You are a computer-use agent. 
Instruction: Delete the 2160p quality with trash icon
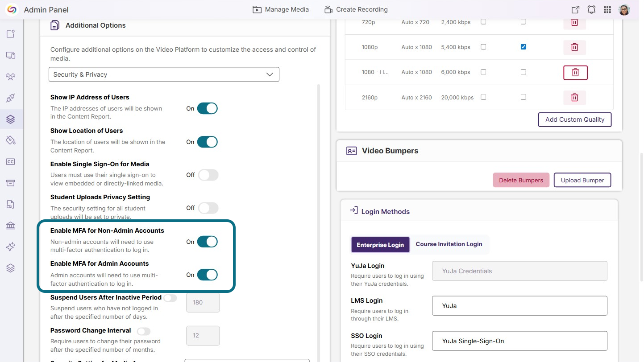575,98
